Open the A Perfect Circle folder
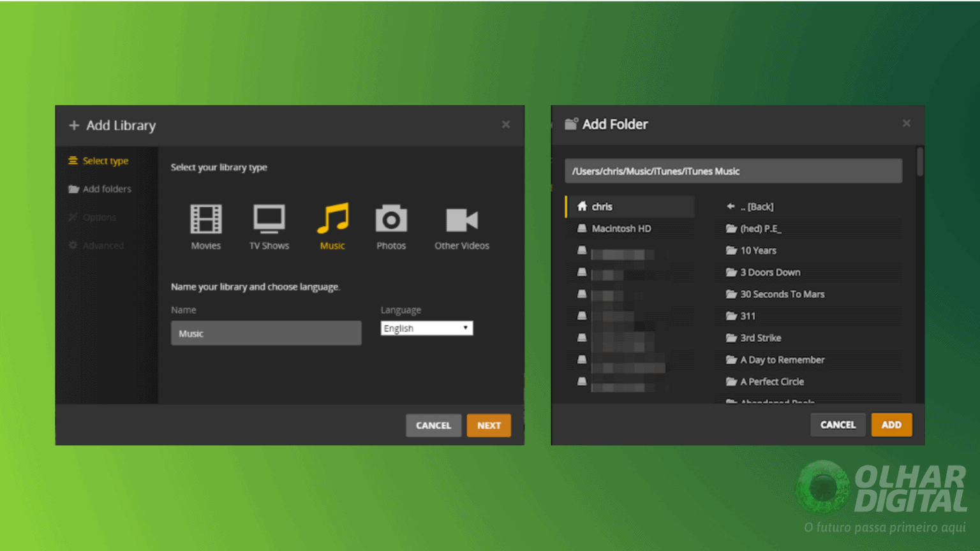The image size is (980, 551). [765, 381]
